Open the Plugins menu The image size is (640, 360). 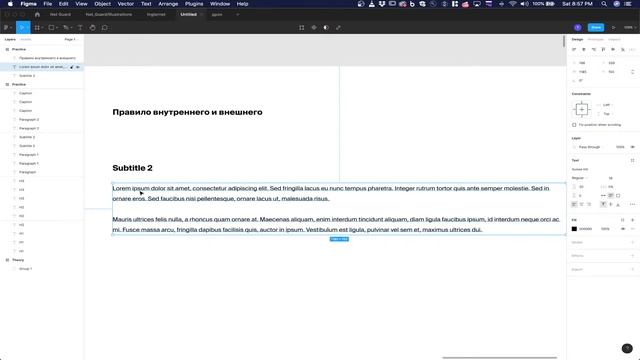click(194, 4)
